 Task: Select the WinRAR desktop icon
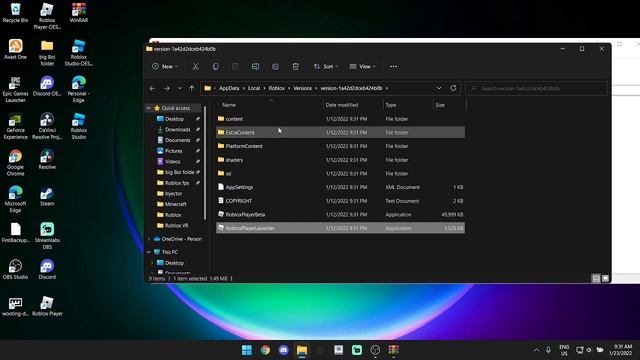tap(79, 12)
